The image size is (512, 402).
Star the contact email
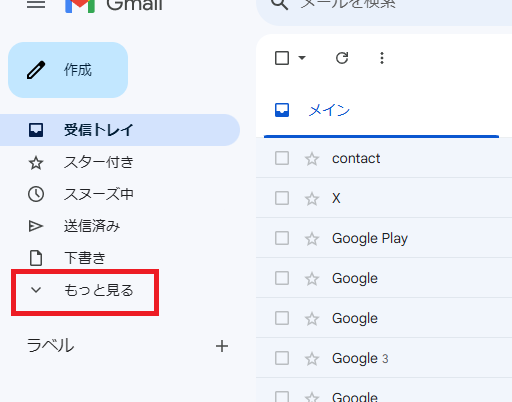pos(312,159)
